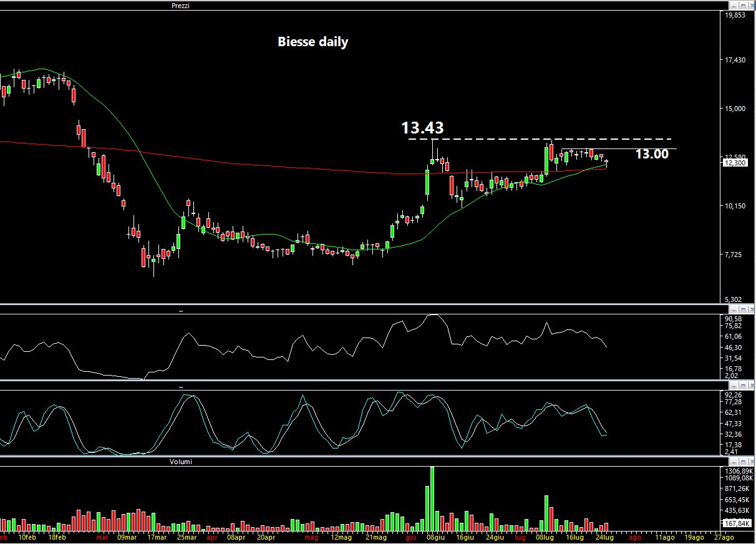
Task: Click the 21mag date label
Action: [376, 537]
